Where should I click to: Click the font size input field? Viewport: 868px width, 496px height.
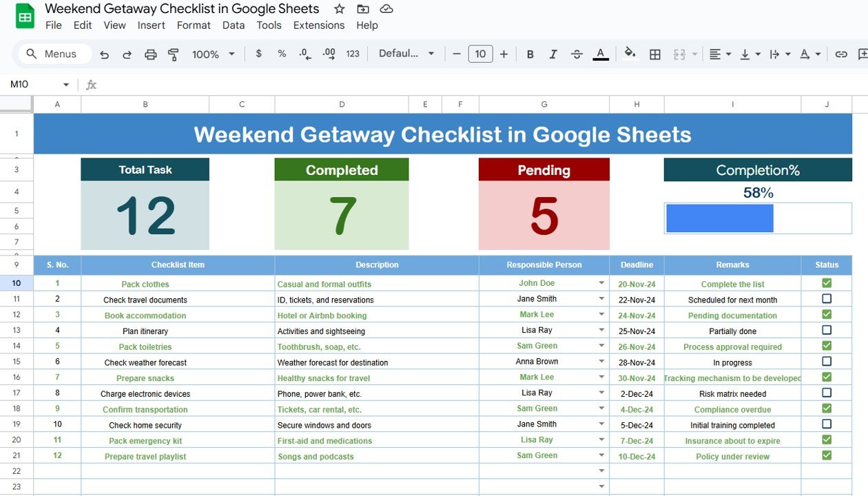point(480,54)
